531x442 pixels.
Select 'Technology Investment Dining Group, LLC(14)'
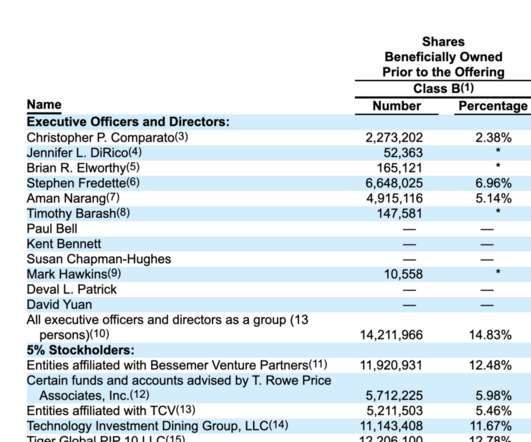(x=157, y=426)
